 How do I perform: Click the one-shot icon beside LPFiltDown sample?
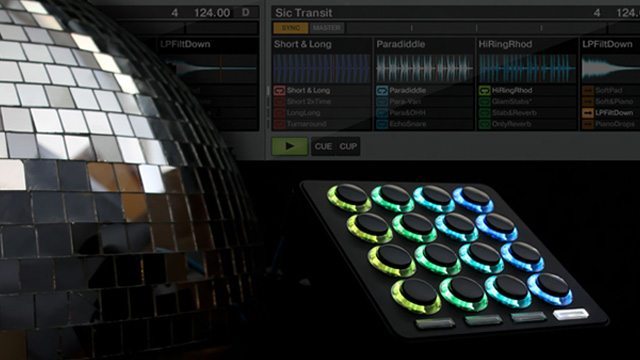click(x=588, y=113)
